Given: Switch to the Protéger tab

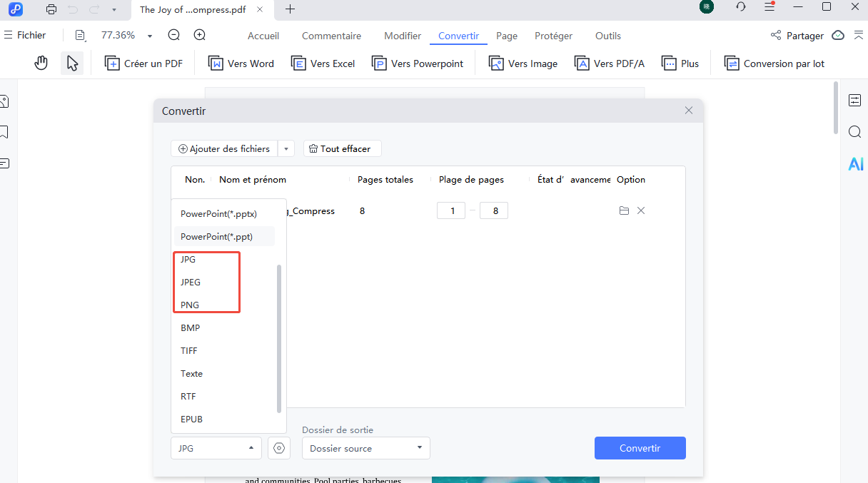Looking at the screenshot, I should [x=553, y=35].
